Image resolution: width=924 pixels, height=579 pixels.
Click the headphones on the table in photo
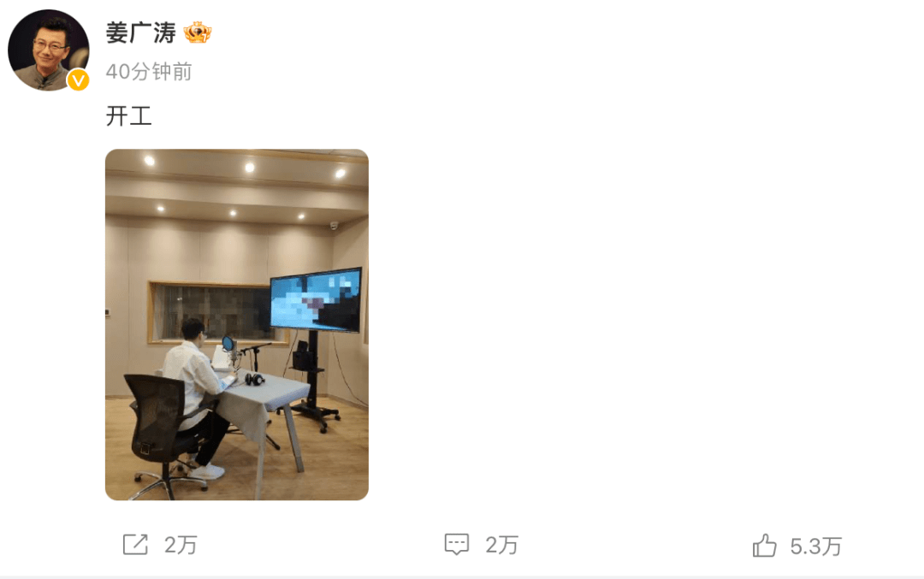click(255, 380)
